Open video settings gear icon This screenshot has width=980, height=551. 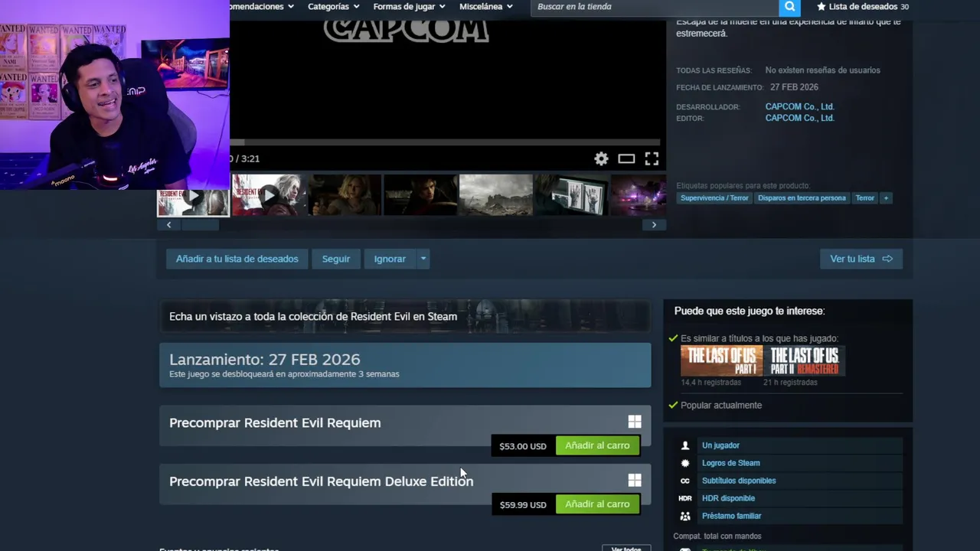tap(601, 158)
